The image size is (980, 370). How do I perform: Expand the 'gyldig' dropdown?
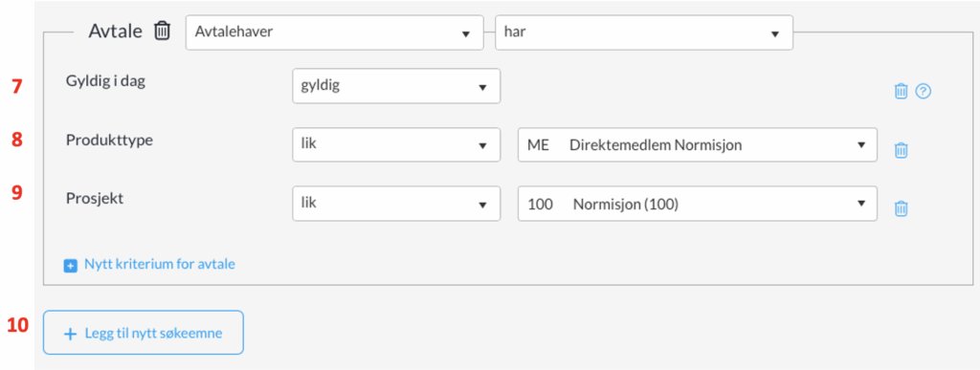coord(396,86)
